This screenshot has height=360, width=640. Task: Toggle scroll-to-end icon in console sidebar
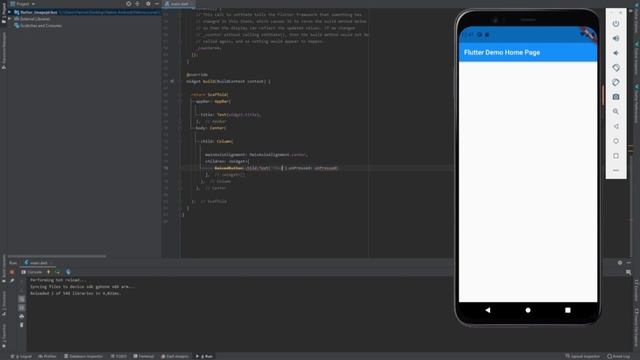pyautogui.click(x=22, y=308)
